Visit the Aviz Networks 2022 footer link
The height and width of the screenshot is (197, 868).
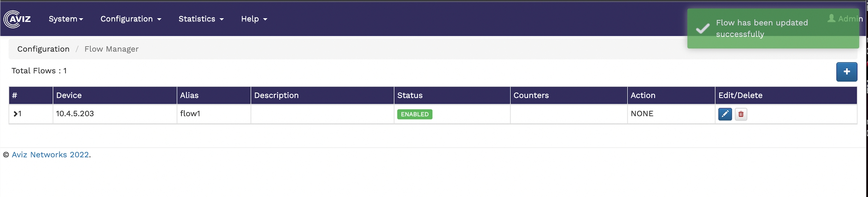point(50,155)
